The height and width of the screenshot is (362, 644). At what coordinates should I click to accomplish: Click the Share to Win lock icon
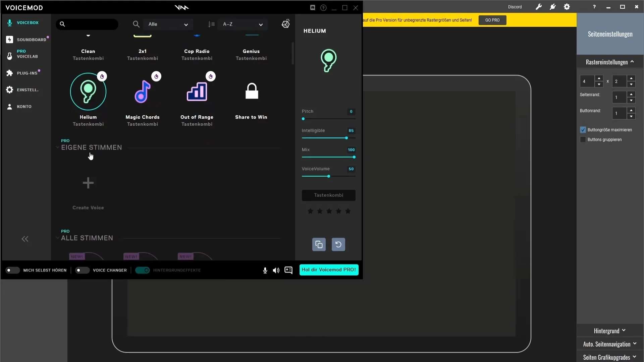pos(252,91)
